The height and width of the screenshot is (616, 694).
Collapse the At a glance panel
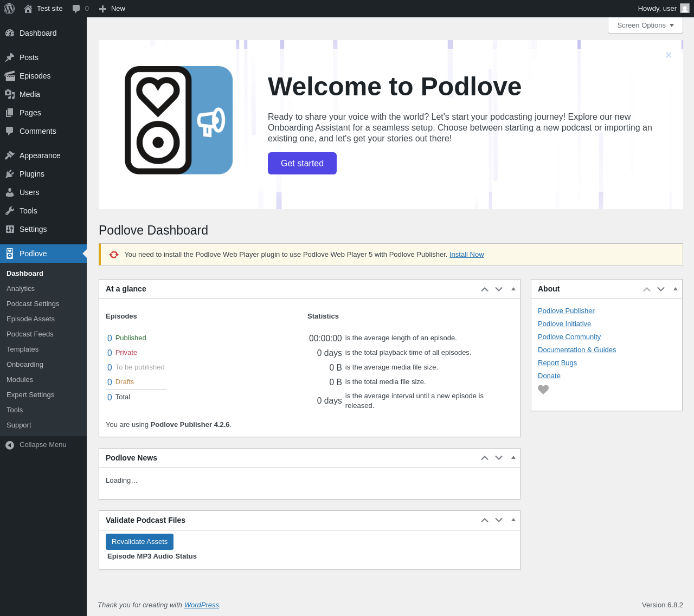tap(513, 289)
